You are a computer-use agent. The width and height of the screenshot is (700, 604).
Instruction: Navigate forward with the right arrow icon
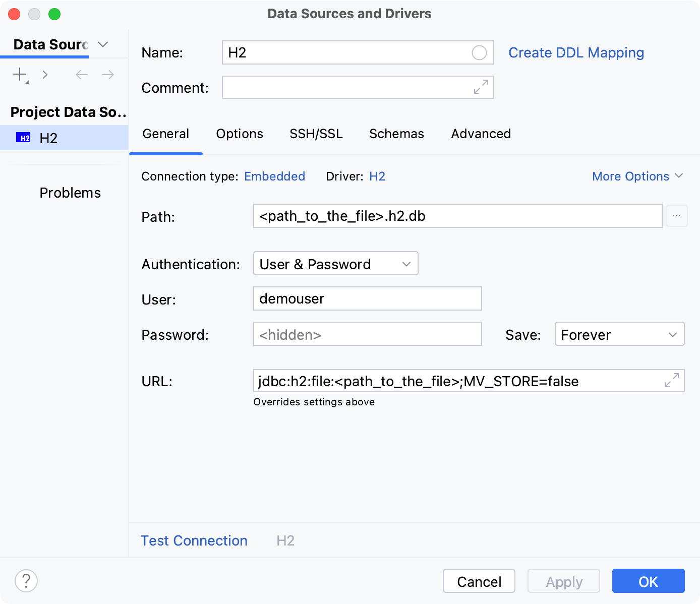point(107,74)
